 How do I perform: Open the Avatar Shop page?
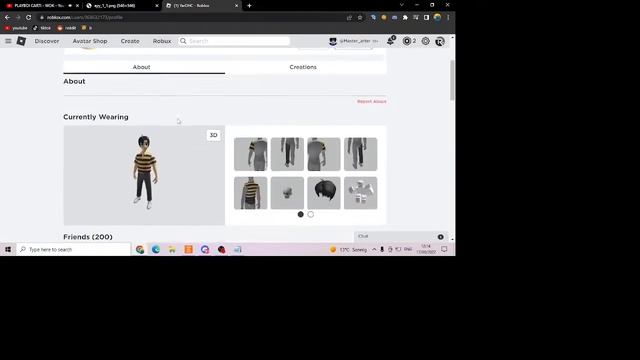pos(90,41)
